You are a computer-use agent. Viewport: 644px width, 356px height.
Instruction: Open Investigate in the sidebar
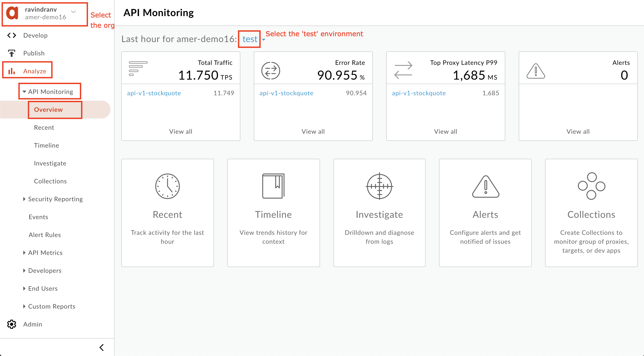(x=50, y=163)
